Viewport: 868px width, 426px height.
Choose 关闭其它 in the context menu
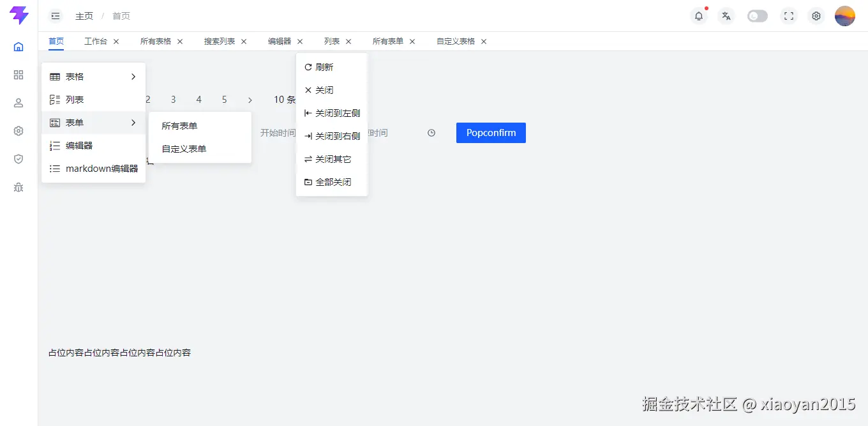click(x=332, y=159)
